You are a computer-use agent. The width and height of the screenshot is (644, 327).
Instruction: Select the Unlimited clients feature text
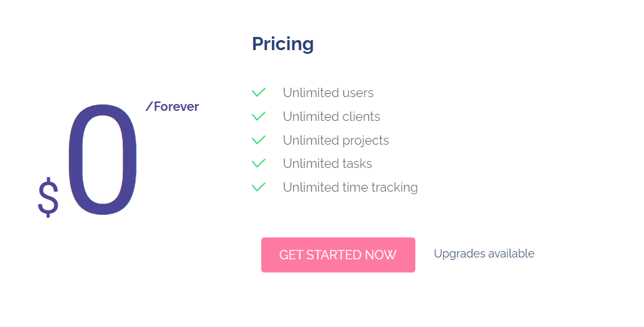331,117
